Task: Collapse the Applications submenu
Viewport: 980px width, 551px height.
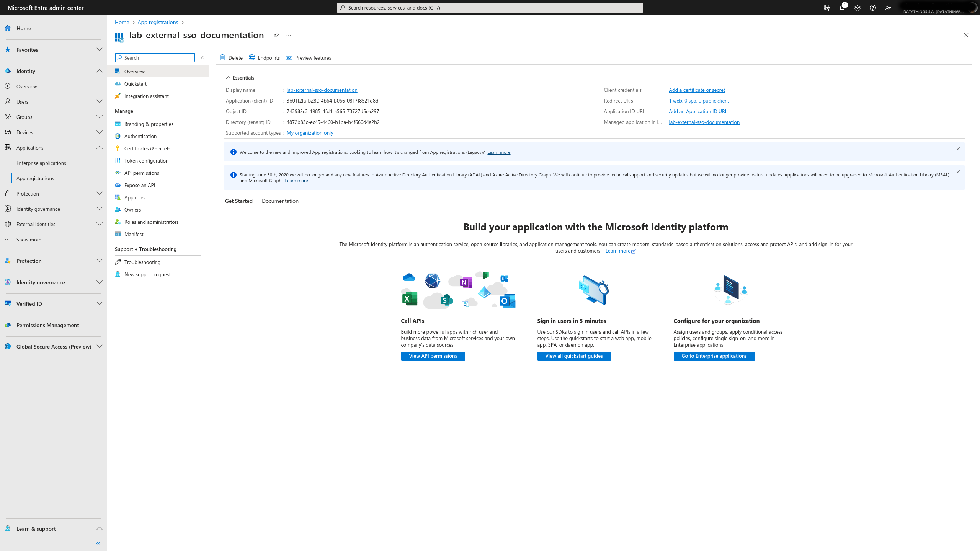Action: coord(100,147)
